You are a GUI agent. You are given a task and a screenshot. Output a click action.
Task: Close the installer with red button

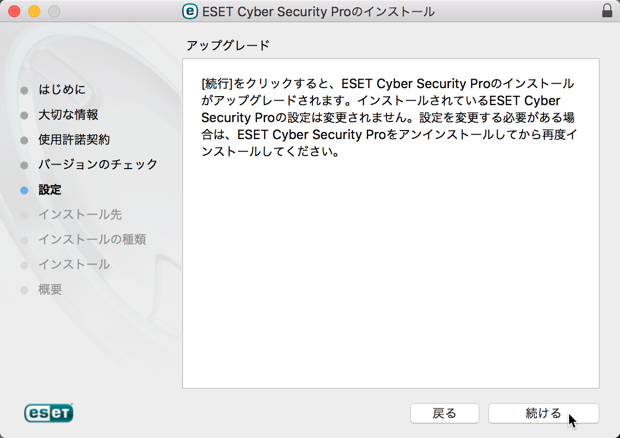tap(14, 11)
